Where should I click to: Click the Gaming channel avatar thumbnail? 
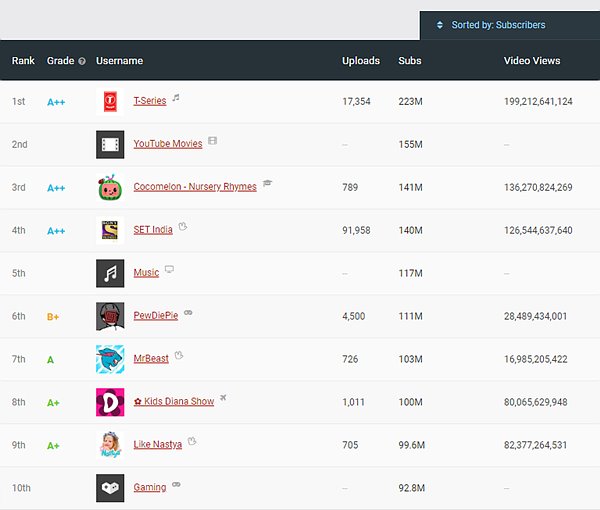pyautogui.click(x=110, y=488)
